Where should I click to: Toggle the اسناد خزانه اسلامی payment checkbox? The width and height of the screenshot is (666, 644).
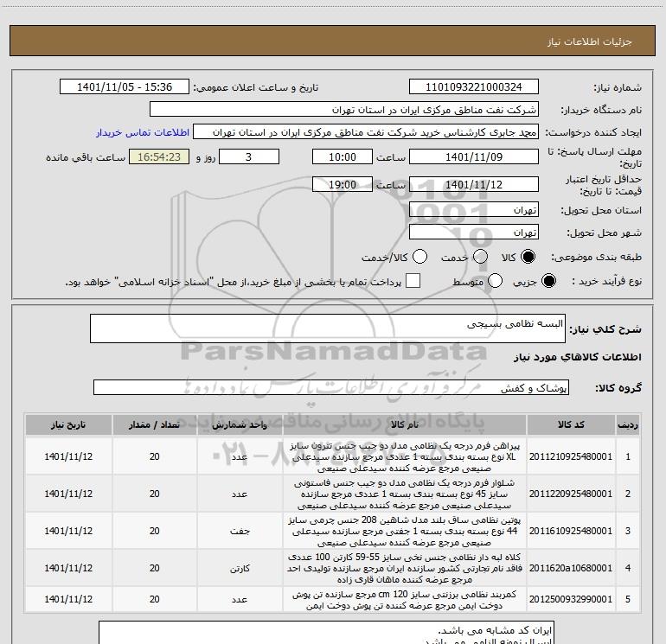coord(413,281)
